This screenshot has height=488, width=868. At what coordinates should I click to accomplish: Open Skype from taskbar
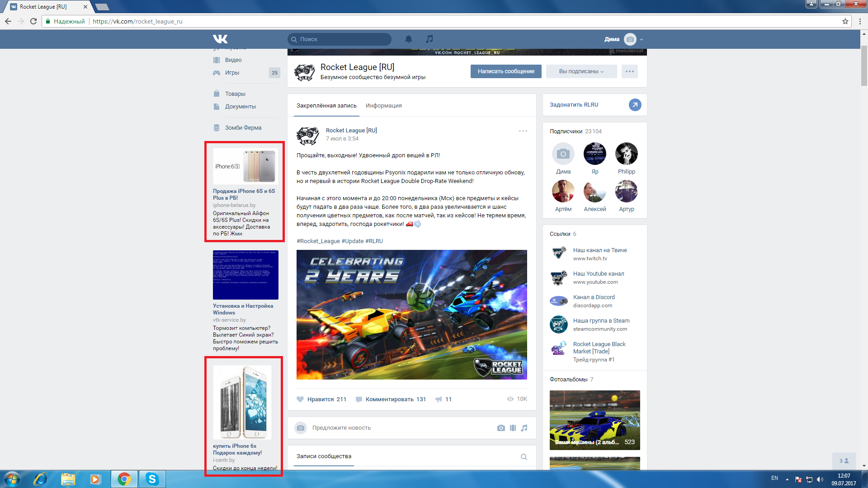[x=152, y=479]
